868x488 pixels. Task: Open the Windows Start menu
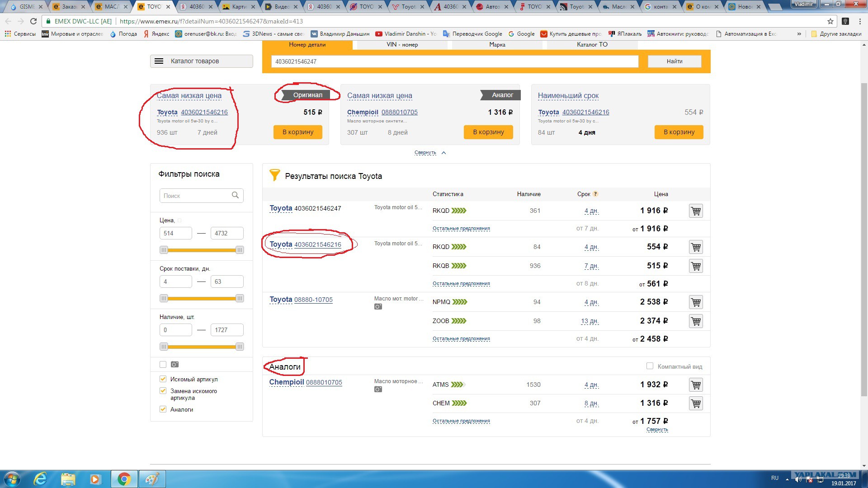coord(12,479)
